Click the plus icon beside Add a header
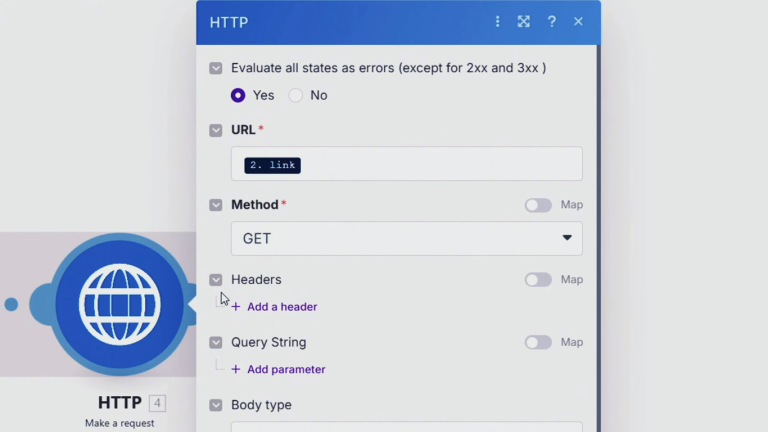This screenshot has height=432, width=768. click(x=236, y=307)
